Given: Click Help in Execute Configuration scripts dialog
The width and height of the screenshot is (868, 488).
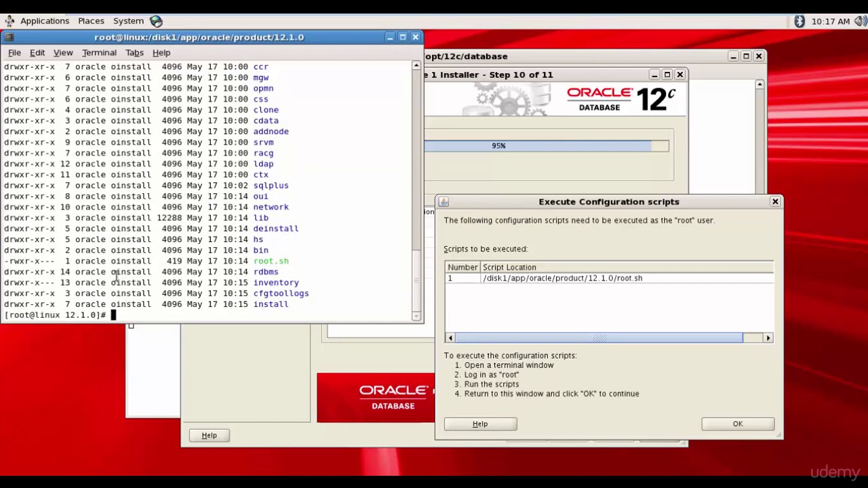Looking at the screenshot, I should [x=480, y=424].
